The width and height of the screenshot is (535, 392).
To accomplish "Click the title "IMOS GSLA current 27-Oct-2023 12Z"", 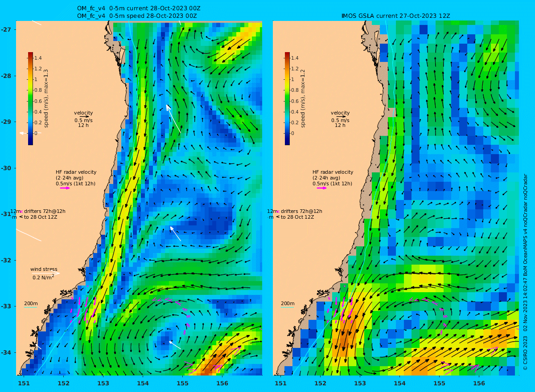I will (x=396, y=16).
